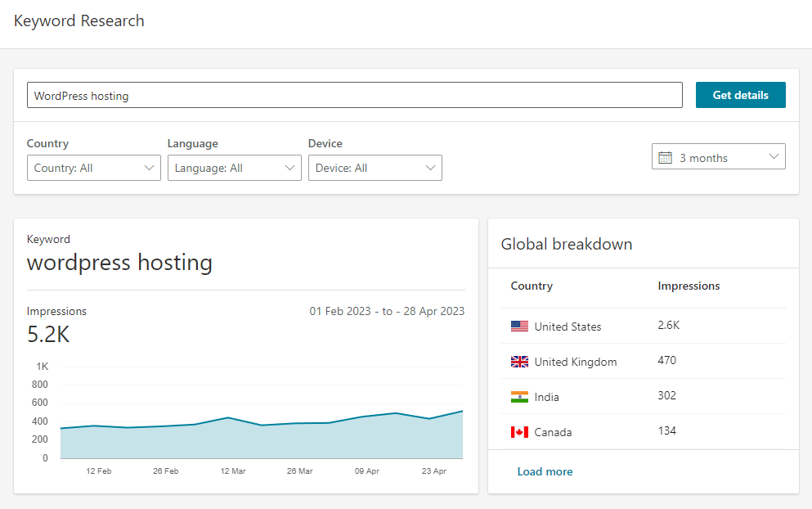Click the wordpress hosting keyword heading

(119, 263)
